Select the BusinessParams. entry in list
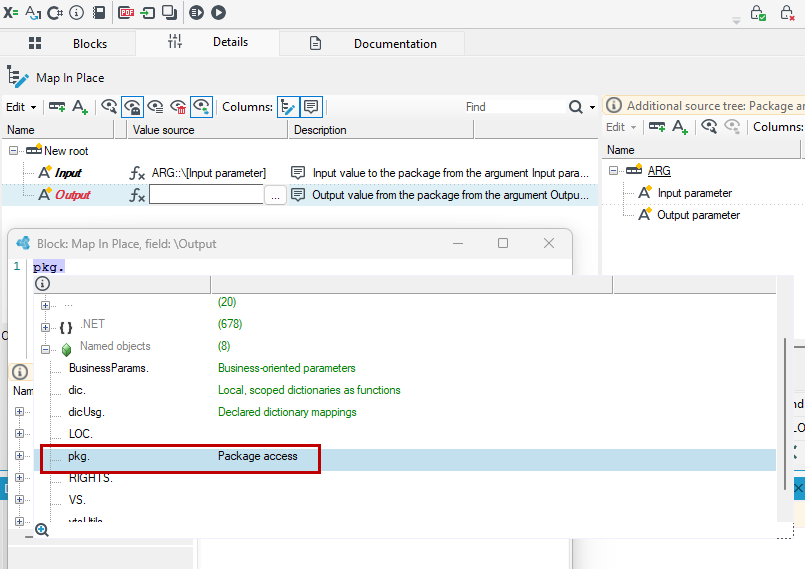This screenshot has height=569, width=805. click(109, 368)
